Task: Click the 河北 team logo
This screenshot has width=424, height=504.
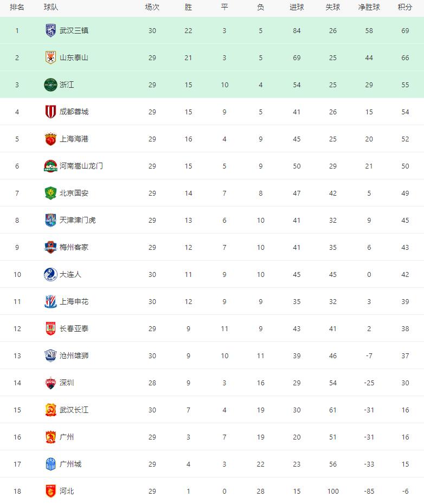Action: [x=50, y=491]
